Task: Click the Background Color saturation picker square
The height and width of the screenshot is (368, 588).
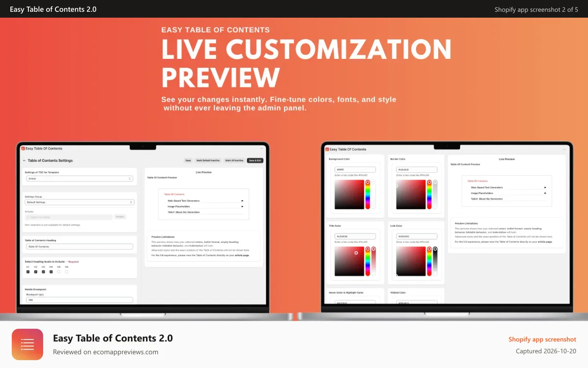Action: 349,194
